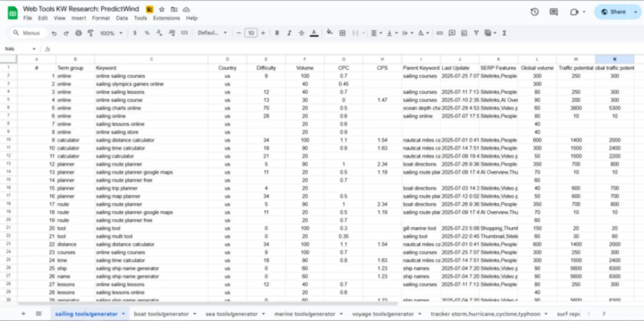This screenshot has height=321, width=644.
Task: Open the Extensions menu
Action: (167, 18)
